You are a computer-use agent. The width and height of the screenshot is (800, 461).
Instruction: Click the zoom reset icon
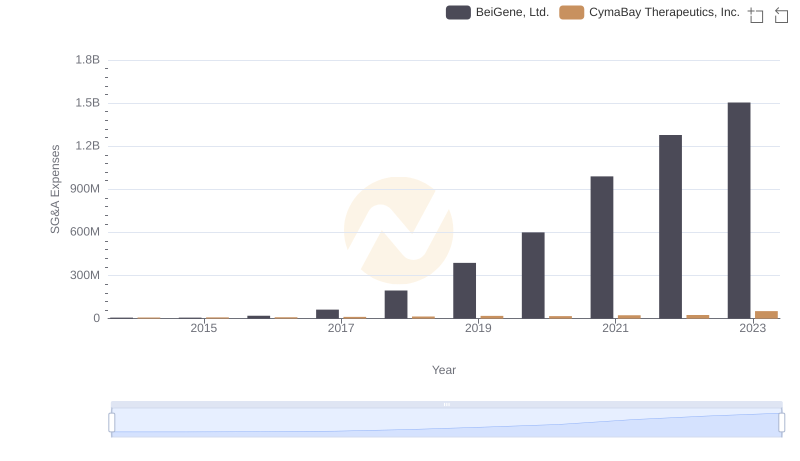pos(781,15)
